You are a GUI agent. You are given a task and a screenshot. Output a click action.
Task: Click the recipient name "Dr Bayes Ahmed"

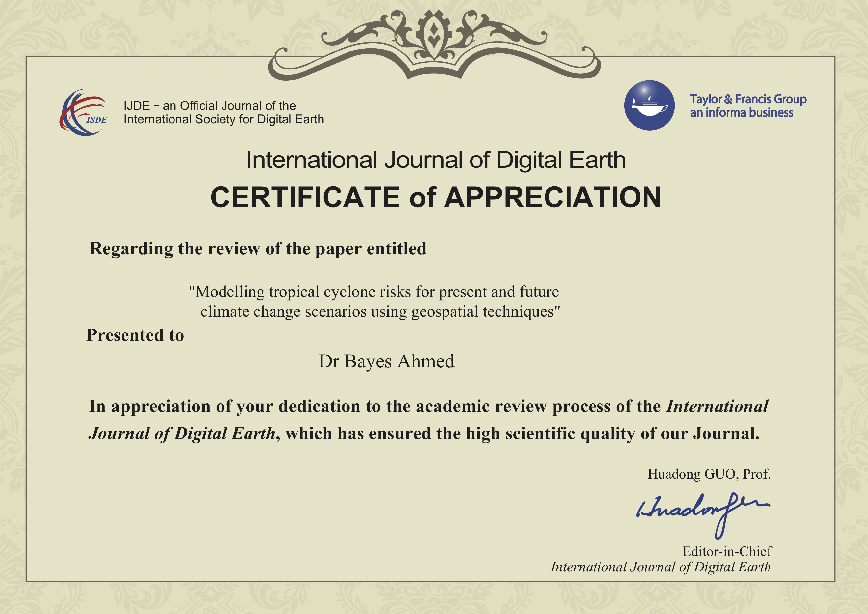[386, 361]
